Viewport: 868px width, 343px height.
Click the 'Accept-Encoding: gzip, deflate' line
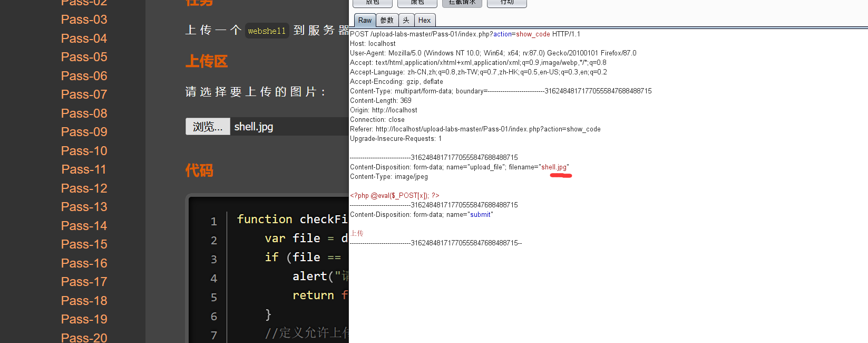[x=396, y=82]
